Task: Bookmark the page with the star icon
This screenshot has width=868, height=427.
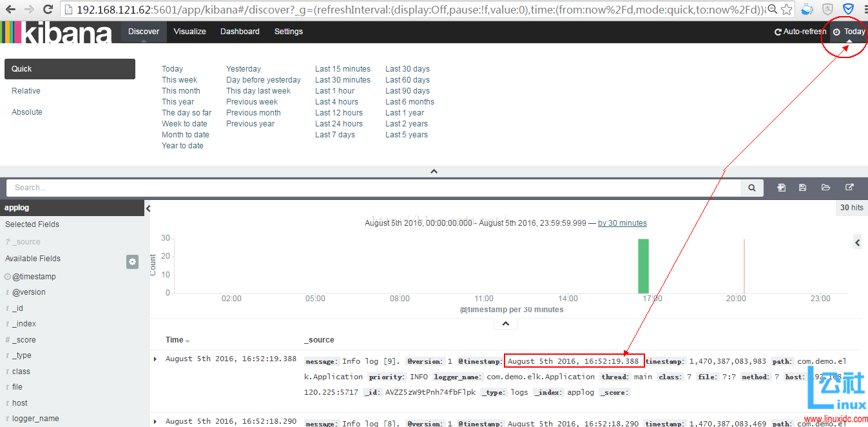Action: click(787, 10)
